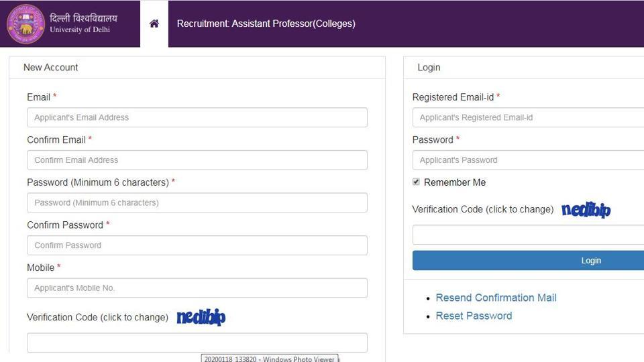644x362 pixels.
Task: Click the University of Delhi header text
Action: [80, 29]
